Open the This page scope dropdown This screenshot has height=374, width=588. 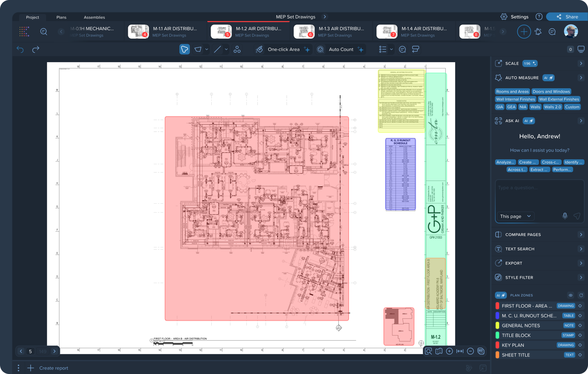[515, 216]
